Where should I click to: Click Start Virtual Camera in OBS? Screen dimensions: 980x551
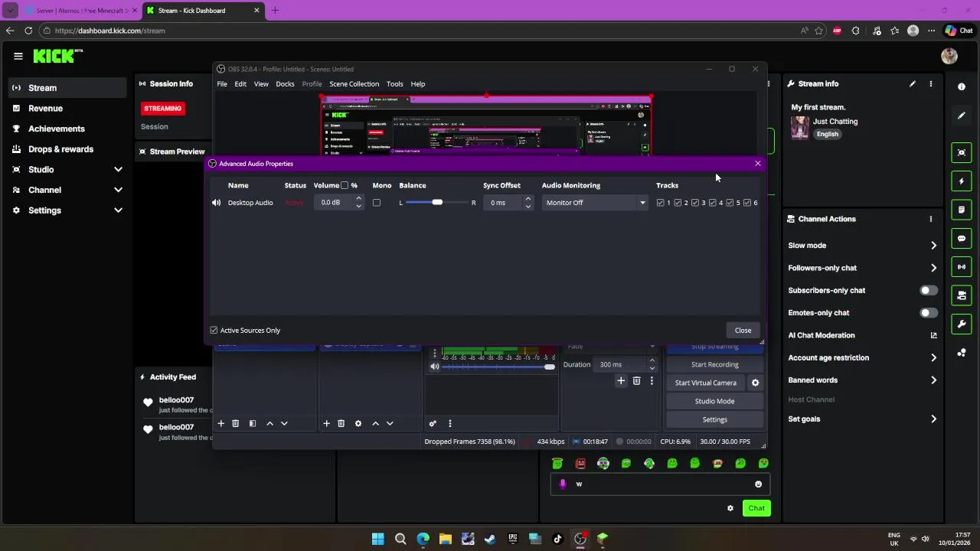pos(706,383)
